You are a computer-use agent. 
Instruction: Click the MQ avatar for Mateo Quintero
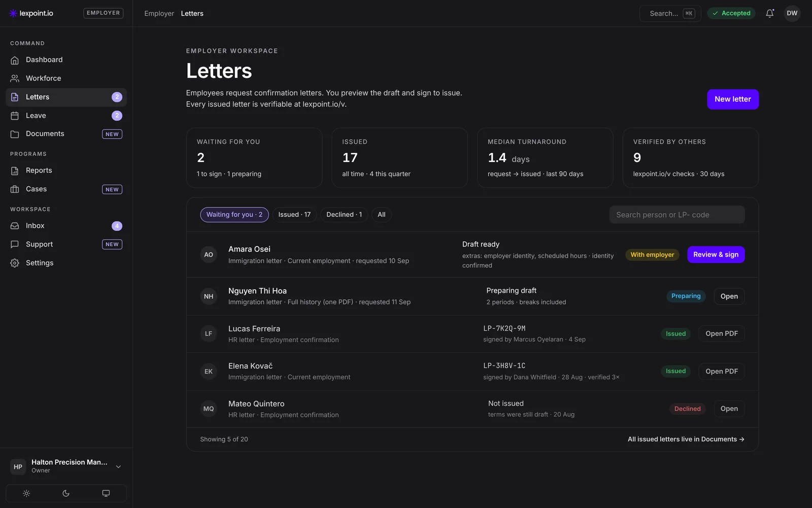pos(209,408)
